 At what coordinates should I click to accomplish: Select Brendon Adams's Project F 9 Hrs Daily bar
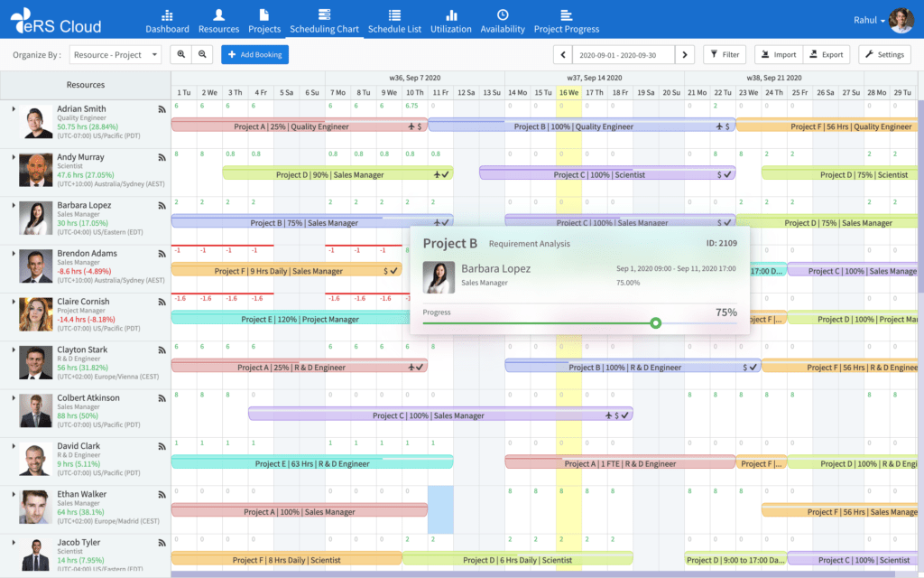[x=286, y=271]
